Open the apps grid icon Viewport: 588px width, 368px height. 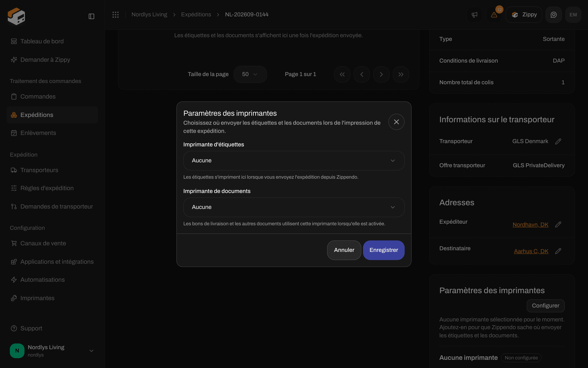[116, 15]
